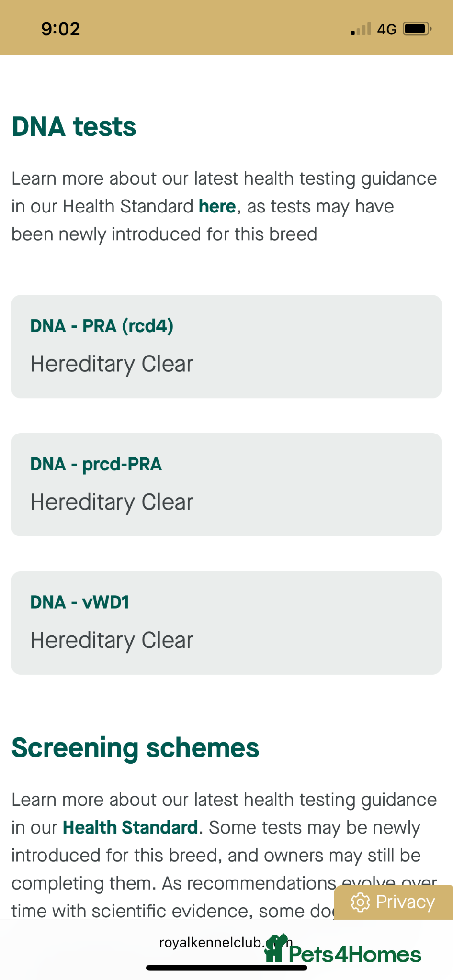Tap Hereditary Clear under PRA (rcd4)
This screenshot has width=453, height=980.
[112, 364]
